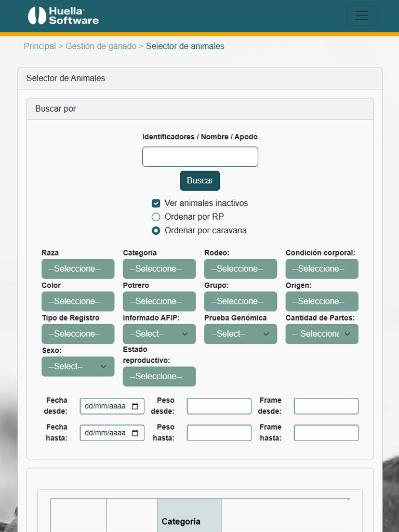
Task: Open the Potrero selector
Action: coord(159,301)
